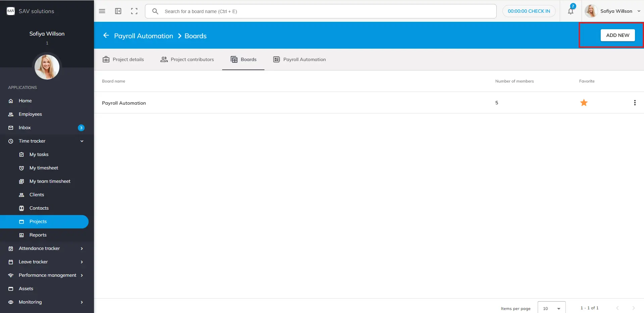Image resolution: width=644 pixels, height=313 pixels.
Task: Enter fullscreen mode using the expand icon
Action: point(134,11)
